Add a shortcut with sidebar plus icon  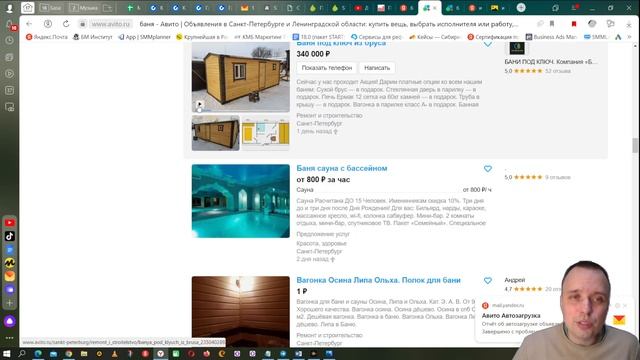pyautogui.click(x=10, y=303)
